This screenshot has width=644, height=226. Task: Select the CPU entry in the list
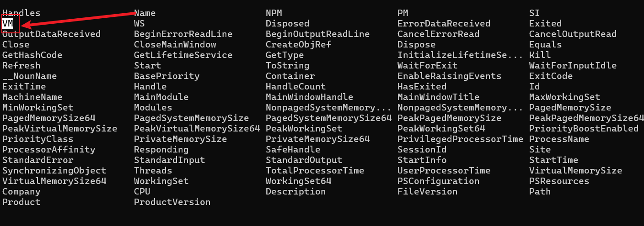click(x=142, y=191)
